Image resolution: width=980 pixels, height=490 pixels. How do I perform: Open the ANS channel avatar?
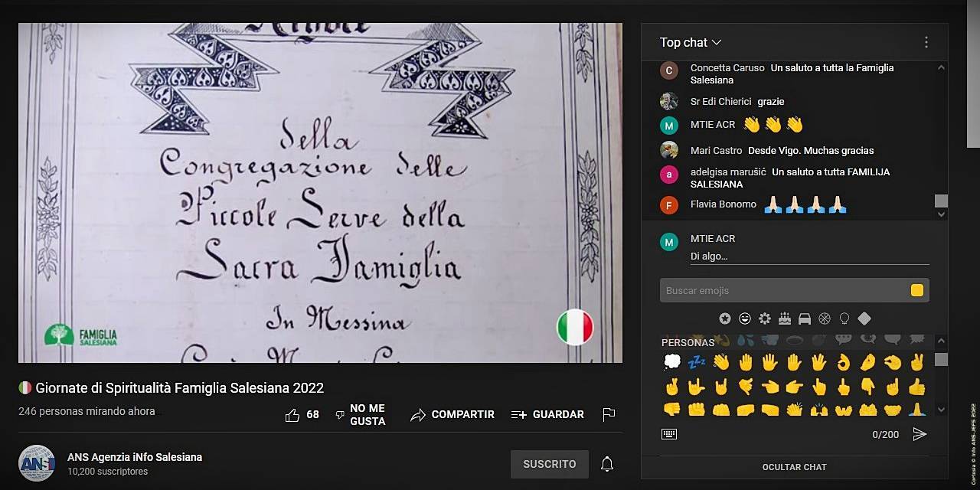click(37, 463)
